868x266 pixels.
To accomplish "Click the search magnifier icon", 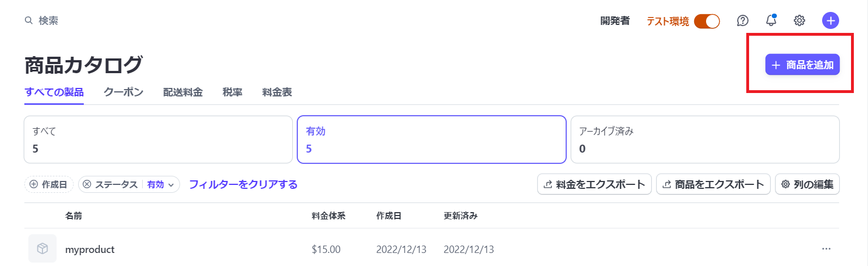I will tap(28, 21).
